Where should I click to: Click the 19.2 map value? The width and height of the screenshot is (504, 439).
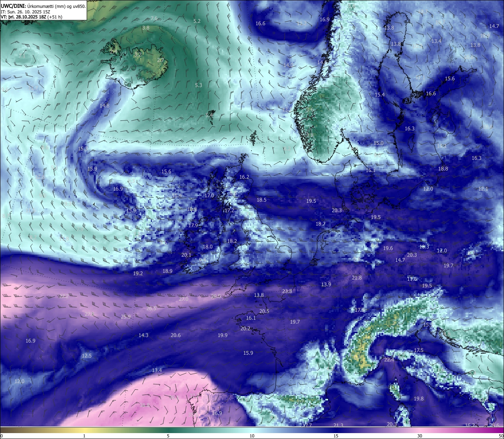pyautogui.click(x=138, y=274)
